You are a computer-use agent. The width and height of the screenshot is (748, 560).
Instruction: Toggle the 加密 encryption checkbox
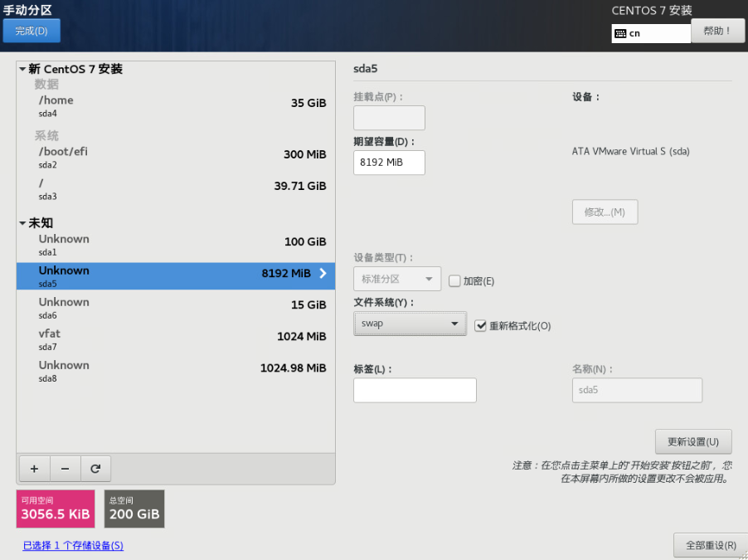(x=454, y=281)
